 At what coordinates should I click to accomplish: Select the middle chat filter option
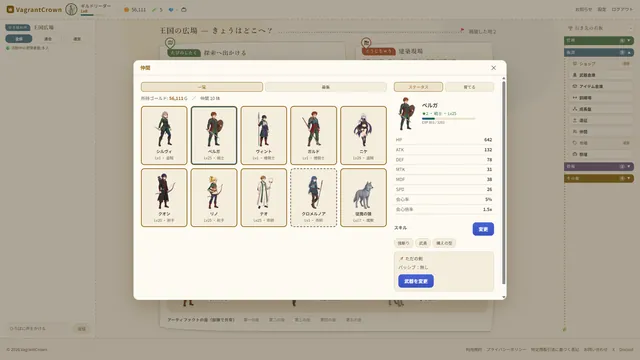click(x=48, y=39)
